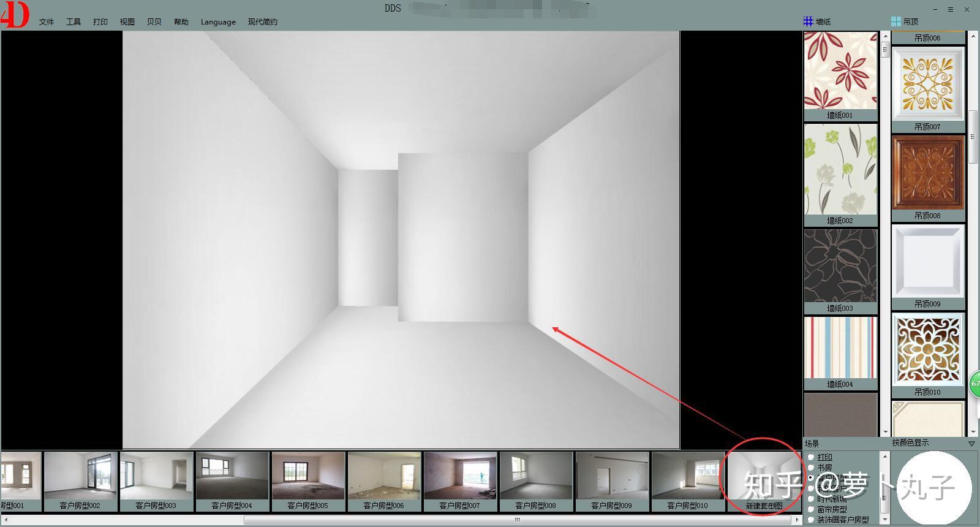980x527 pixels.
Task: Select the 书房 scene radio button
Action: tap(811, 468)
